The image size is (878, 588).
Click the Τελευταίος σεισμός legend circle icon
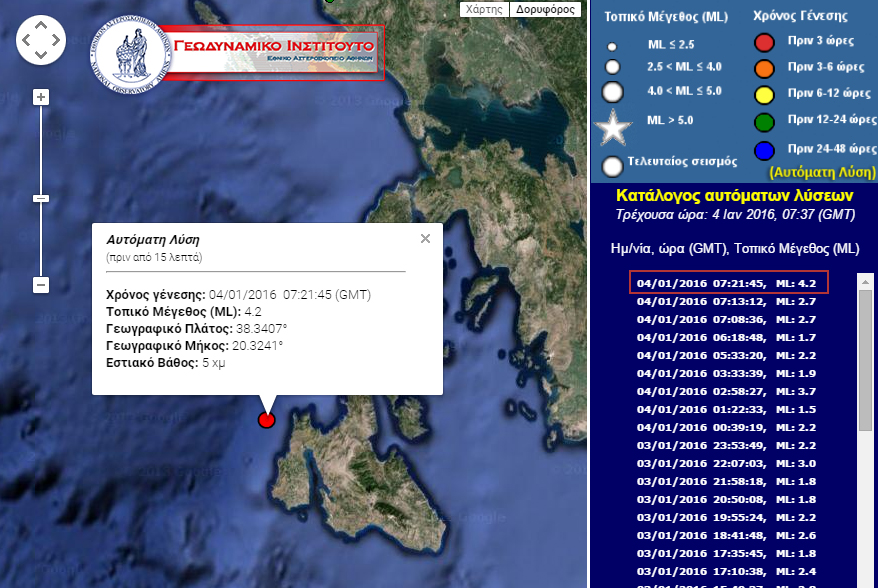pyautogui.click(x=613, y=165)
